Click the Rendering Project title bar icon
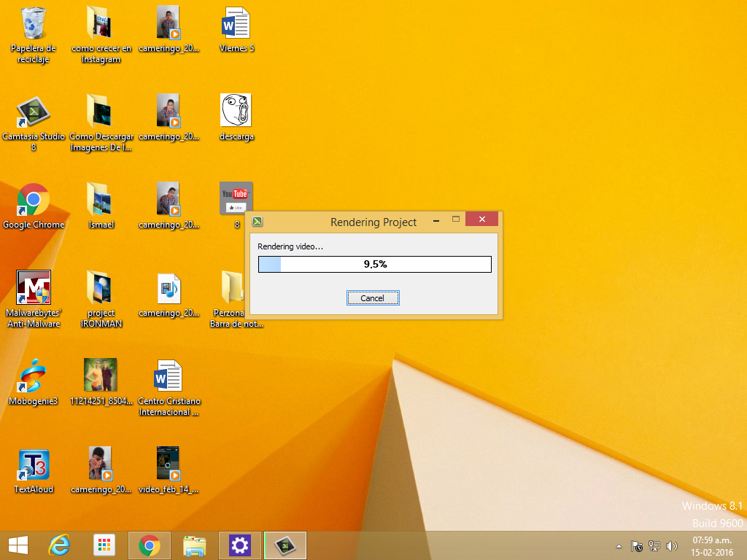Viewport: 747px width, 560px height. pos(258,222)
